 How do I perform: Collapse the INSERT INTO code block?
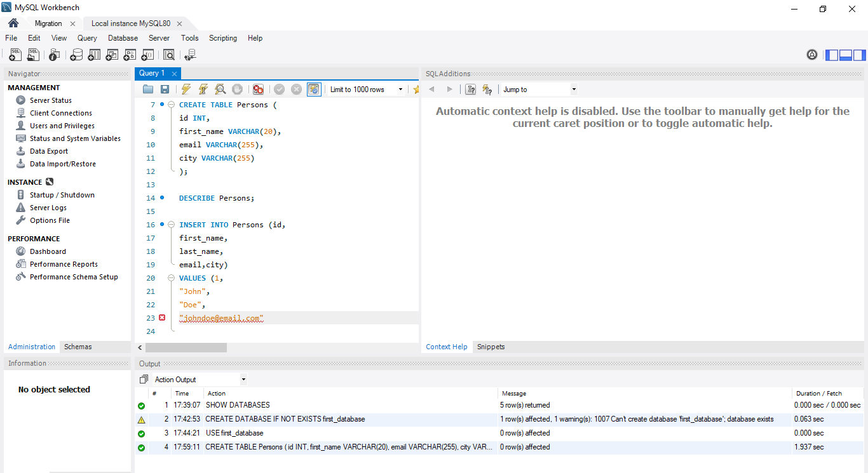click(x=172, y=225)
